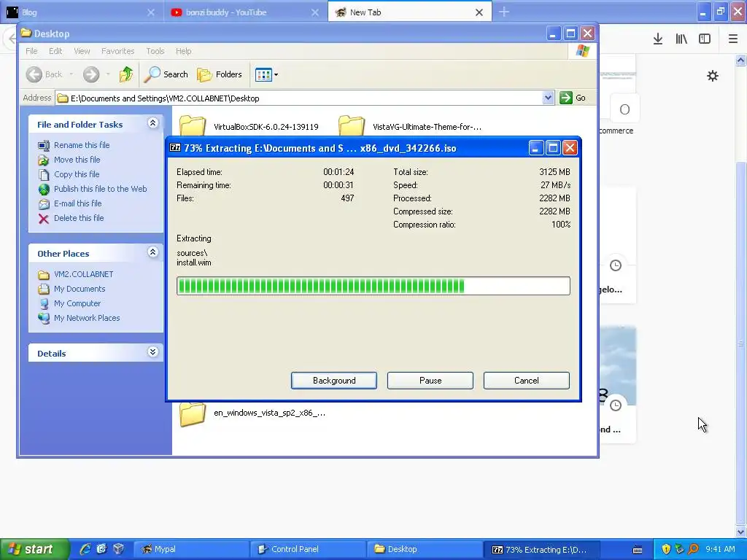Open the Favorites menu
This screenshot has width=747, height=560.
tap(117, 51)
